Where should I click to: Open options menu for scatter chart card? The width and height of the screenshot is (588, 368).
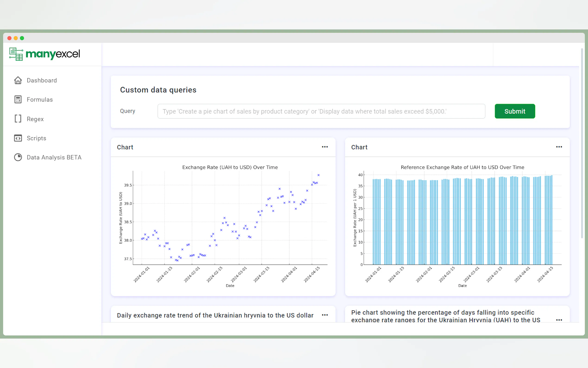(x=325, y=147)
